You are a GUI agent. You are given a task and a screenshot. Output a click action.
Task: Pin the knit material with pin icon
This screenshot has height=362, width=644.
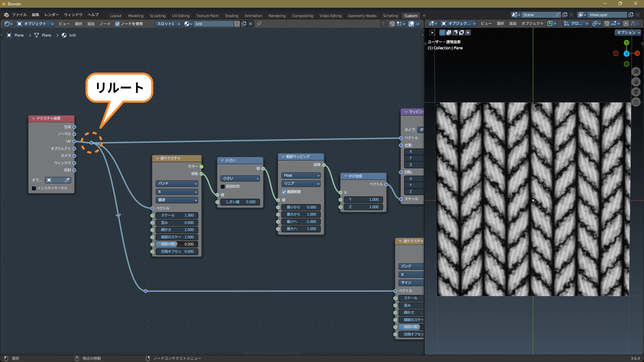259,24
